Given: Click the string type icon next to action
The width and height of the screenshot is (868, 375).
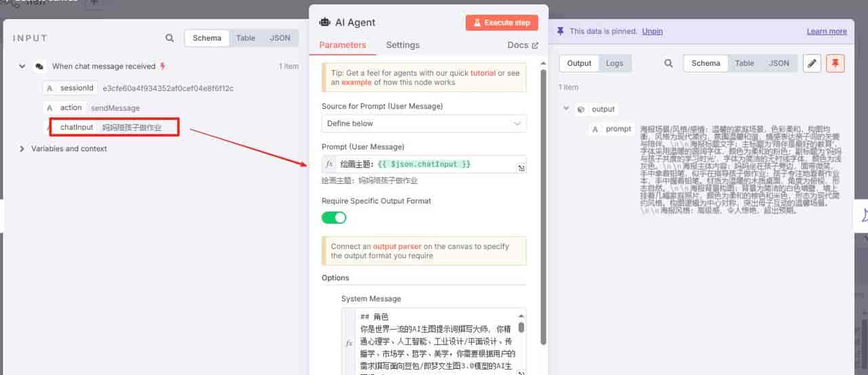Looking at the screenshot, I should pyautogui.click(x=50, y=108).
